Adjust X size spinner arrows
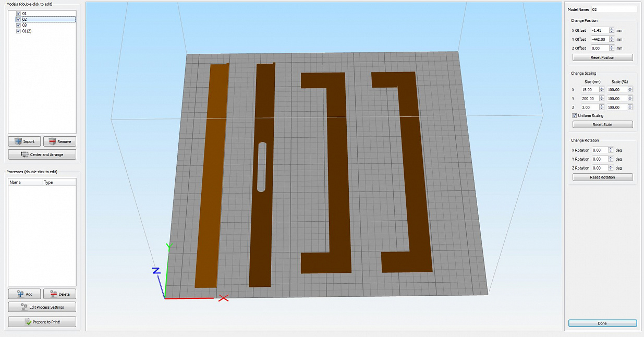 pyautogui.click(x=602, y=90)
